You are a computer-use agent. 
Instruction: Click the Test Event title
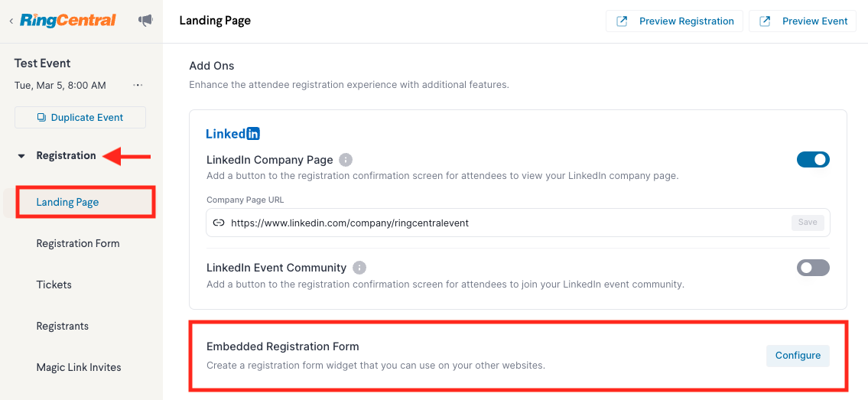tap(43, 63)
